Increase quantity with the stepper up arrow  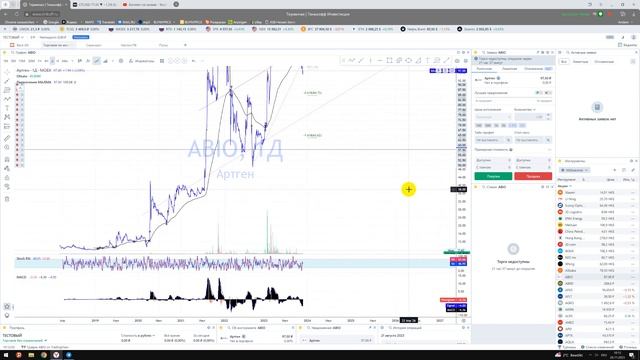549,115
